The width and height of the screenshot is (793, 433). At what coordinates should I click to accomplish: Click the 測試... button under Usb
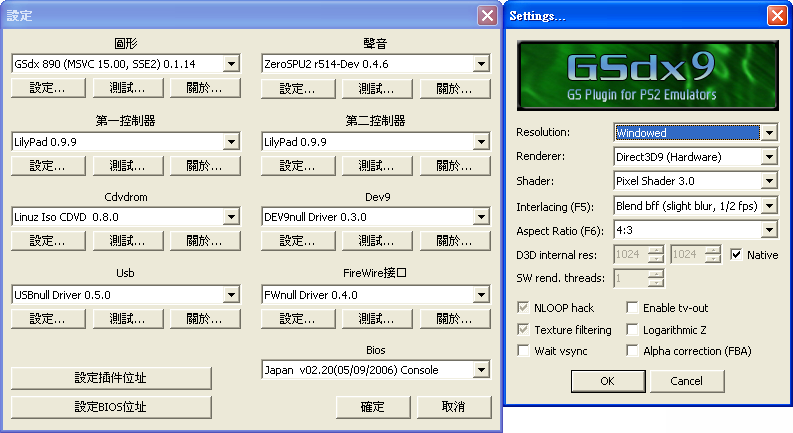coord(128,319)
